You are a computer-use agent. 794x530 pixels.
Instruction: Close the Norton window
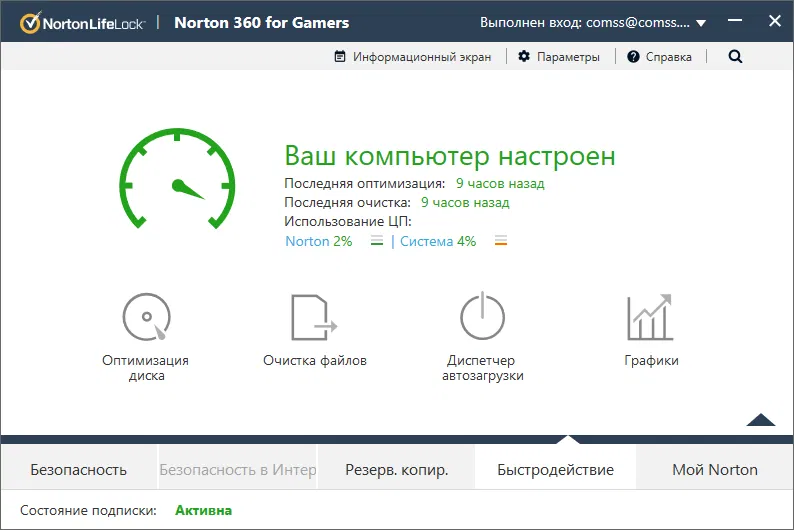[775, 21]
